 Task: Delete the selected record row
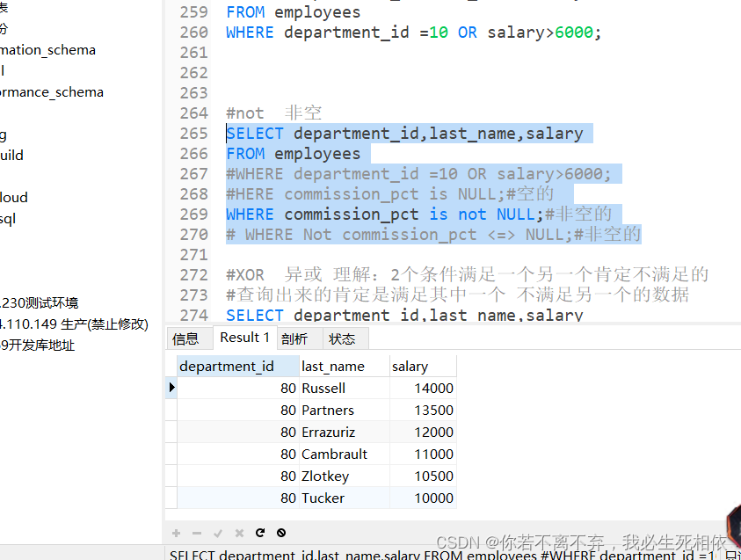(197, 532)
